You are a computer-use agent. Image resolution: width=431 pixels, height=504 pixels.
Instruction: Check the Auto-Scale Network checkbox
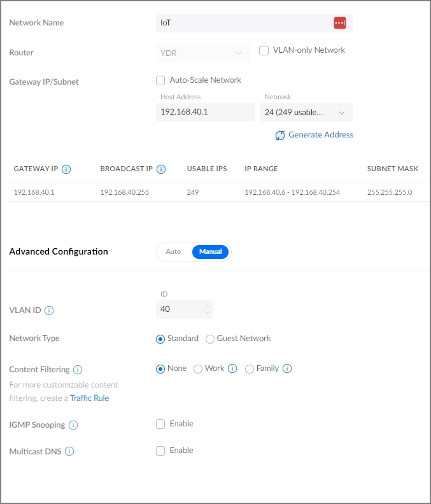[160, 80]
